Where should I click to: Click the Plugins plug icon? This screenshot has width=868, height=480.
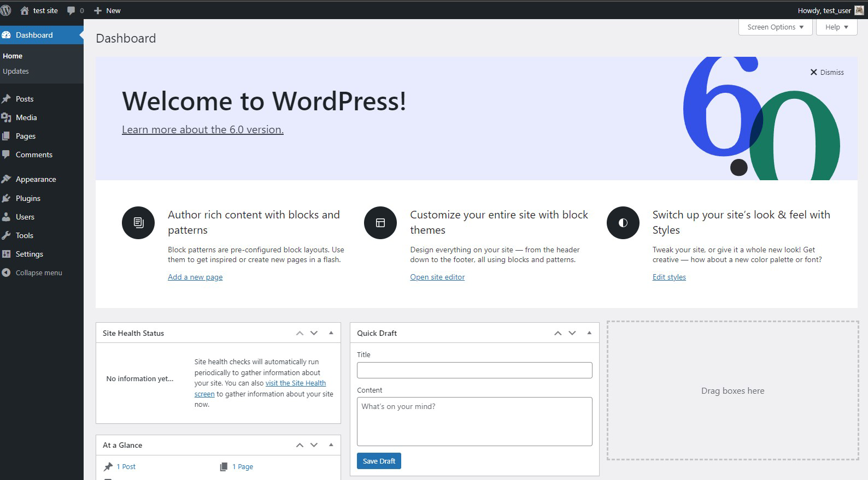(6, 198)
